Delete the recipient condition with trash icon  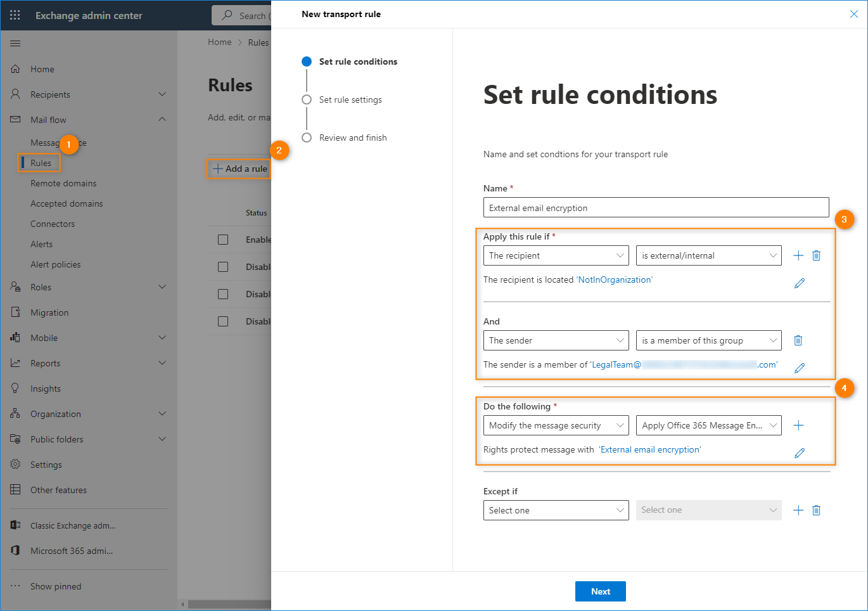[x=817, y=255]
